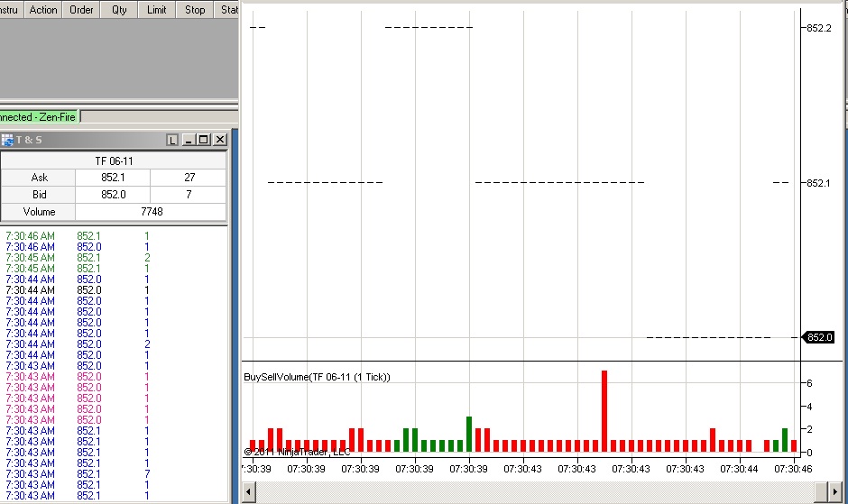Click the 852.1 price axis label on chart
This screenshot has height=504, width=848.
click(818, 183)
